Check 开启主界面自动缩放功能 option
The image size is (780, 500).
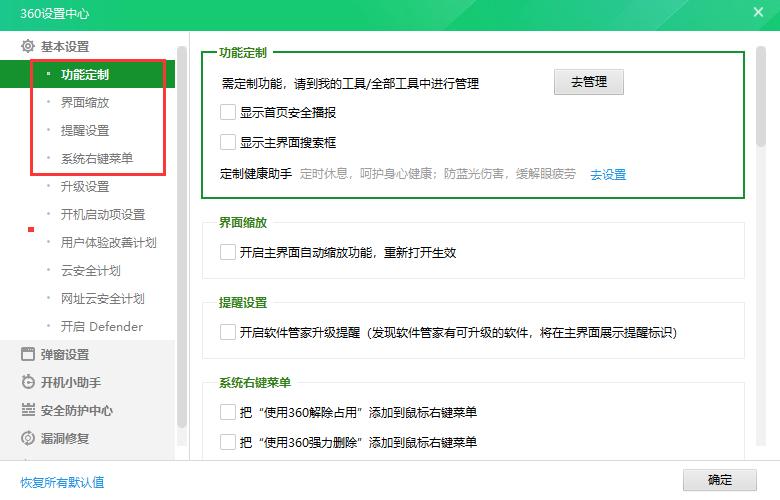228,252
